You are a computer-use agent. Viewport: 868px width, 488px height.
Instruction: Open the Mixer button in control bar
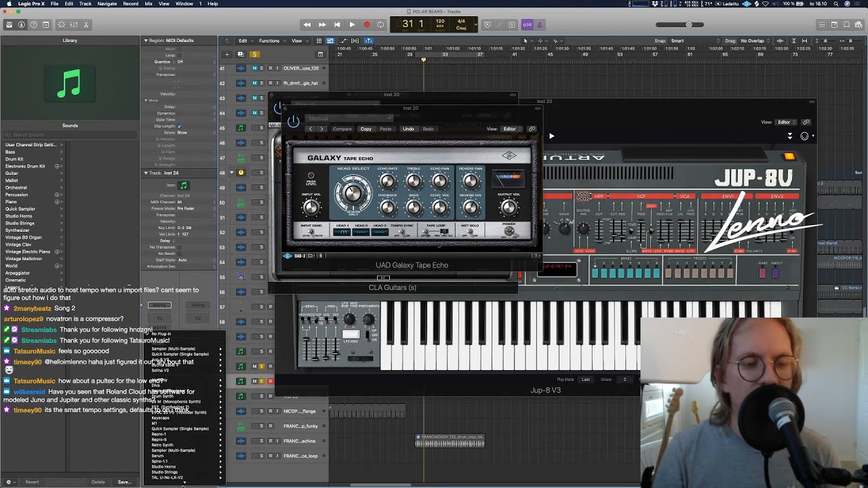click(x=74, y=24)
